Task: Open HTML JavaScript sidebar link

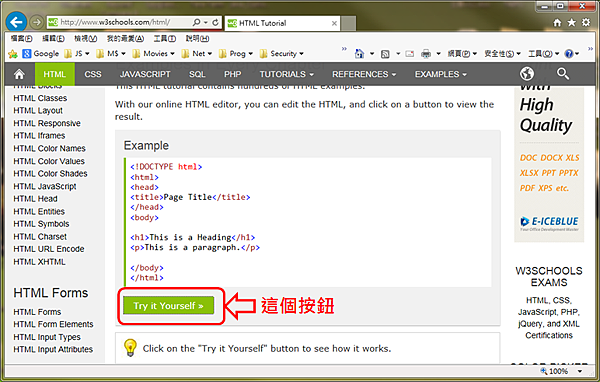Action: [x=45, y=186]
